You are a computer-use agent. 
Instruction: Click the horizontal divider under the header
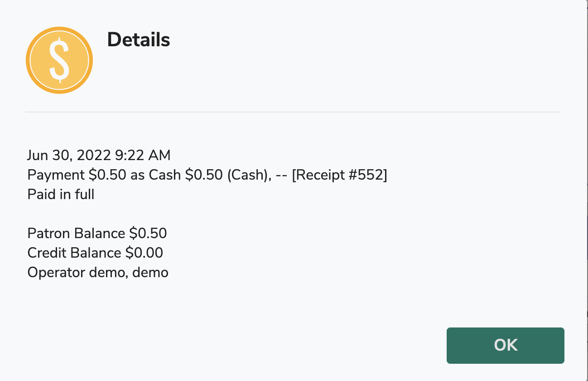coord(293,112)
